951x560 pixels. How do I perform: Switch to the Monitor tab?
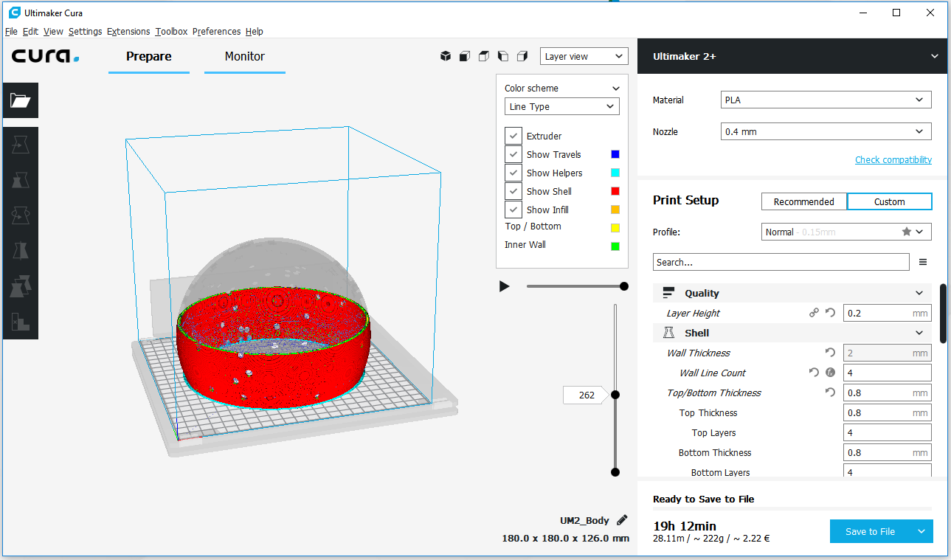244,56
